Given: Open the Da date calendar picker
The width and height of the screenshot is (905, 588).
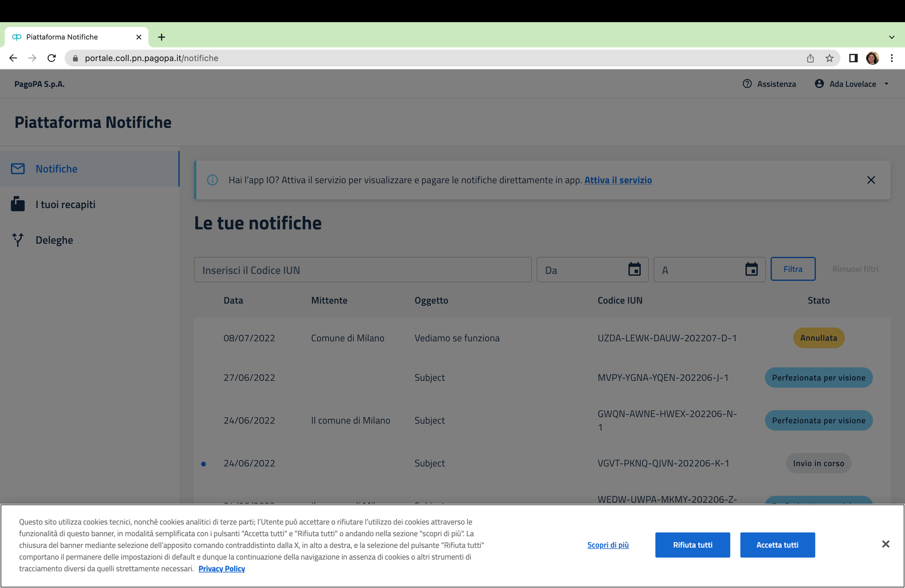Looking at the screenshot, I should point(634,270).
